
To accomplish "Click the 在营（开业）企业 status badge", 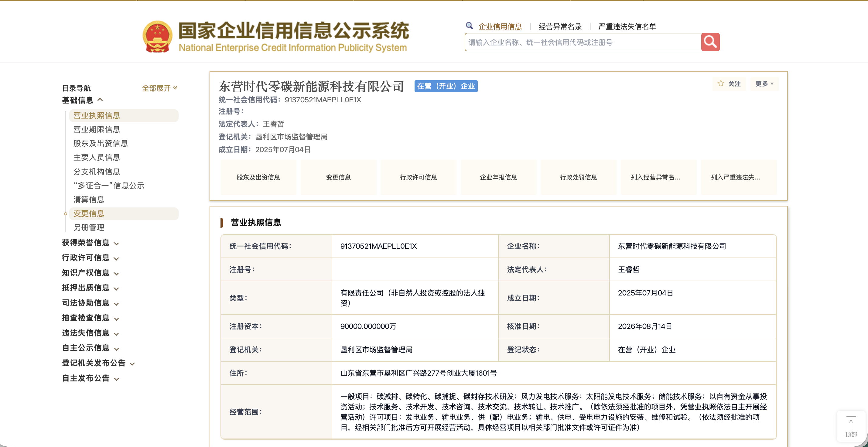I will point(446,86).
